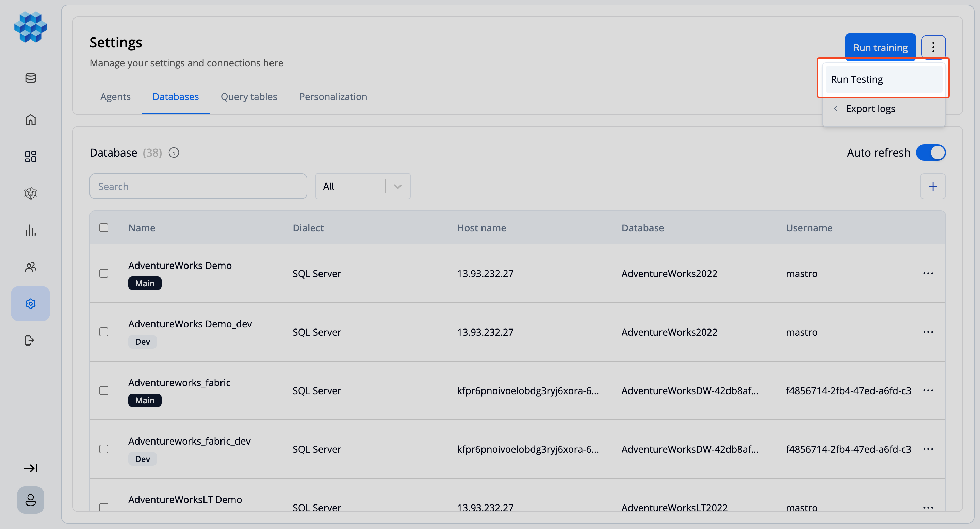
Task: Toggle the Auto refresh switch
Action: coord(931,153)
